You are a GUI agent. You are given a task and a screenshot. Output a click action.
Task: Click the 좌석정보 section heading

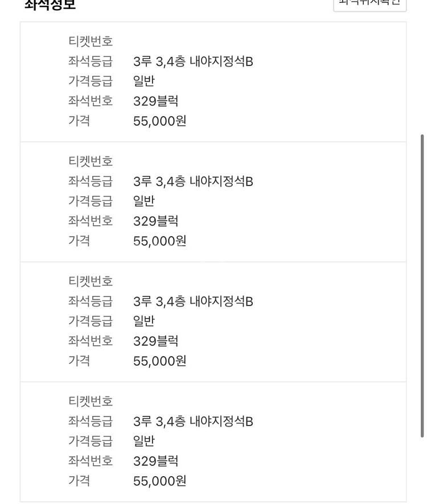[x=50, y=5]
